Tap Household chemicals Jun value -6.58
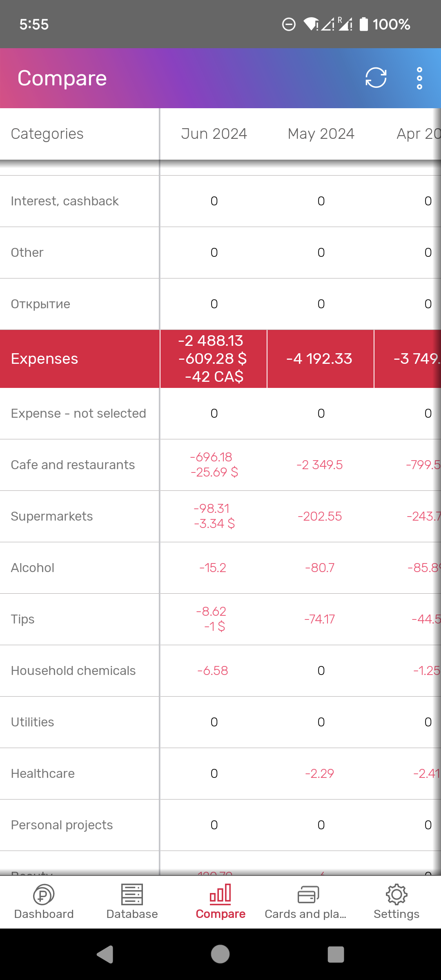Viewport: 441px width, 980px height. 213,671
